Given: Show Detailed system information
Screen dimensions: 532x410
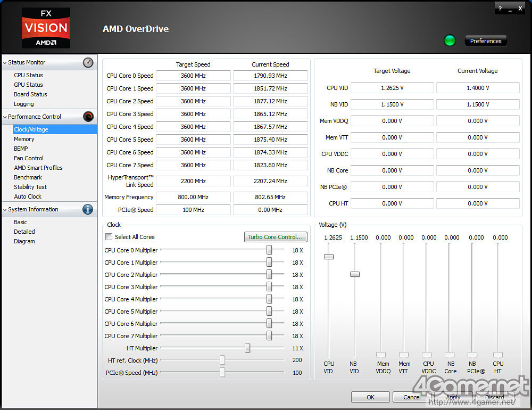Looking at the screenshot, I should point(24,232).
